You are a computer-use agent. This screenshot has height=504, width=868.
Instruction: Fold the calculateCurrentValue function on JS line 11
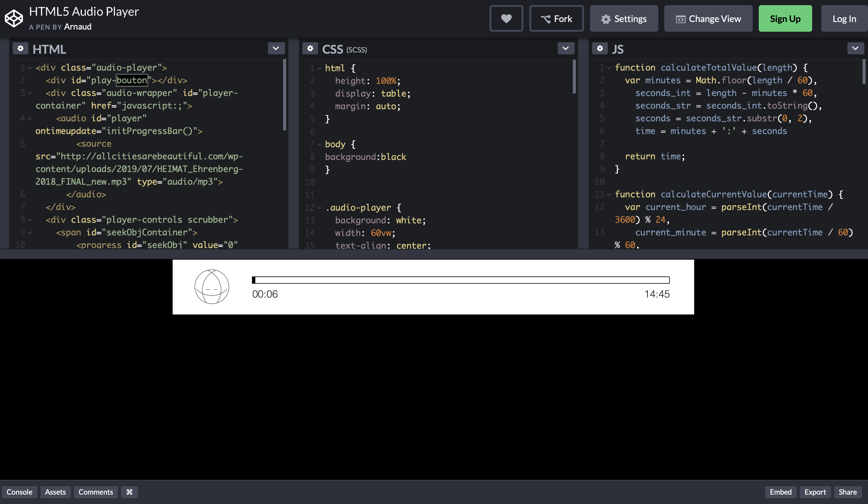(x=609, y=195)
